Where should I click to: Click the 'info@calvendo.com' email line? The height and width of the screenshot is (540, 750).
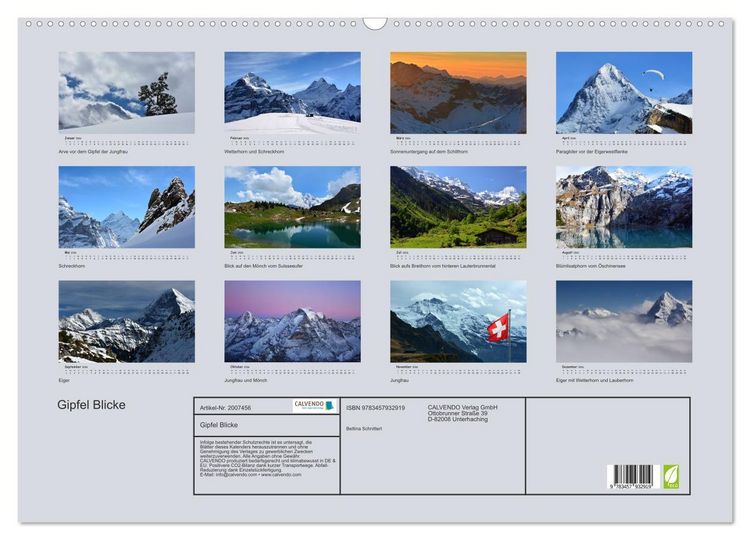point(251,475)
